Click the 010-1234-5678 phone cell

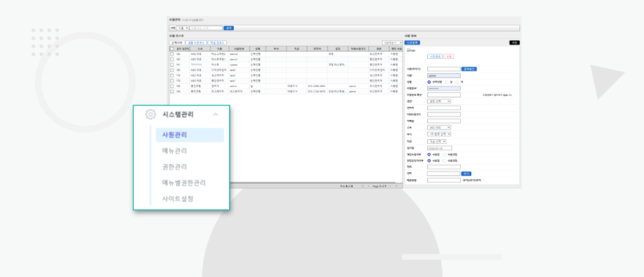coord(317,92)
